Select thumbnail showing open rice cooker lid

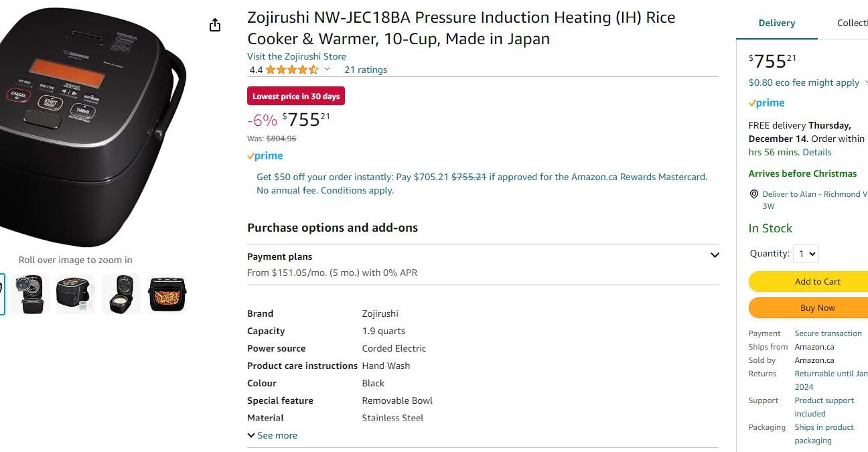[30, 294]
